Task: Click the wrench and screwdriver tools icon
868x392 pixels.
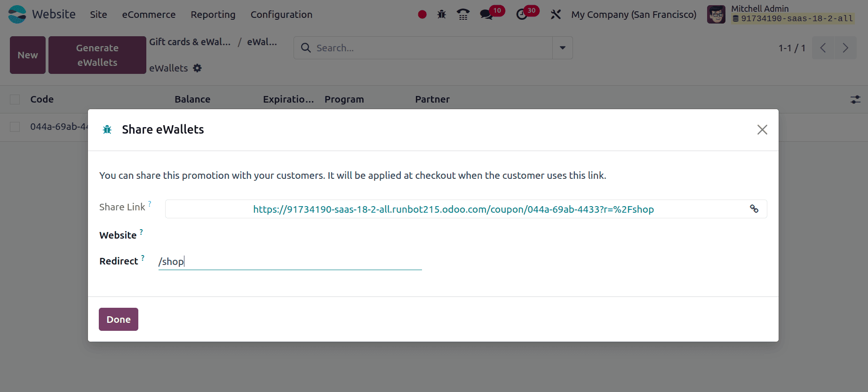Action: (x=556, y=15)
